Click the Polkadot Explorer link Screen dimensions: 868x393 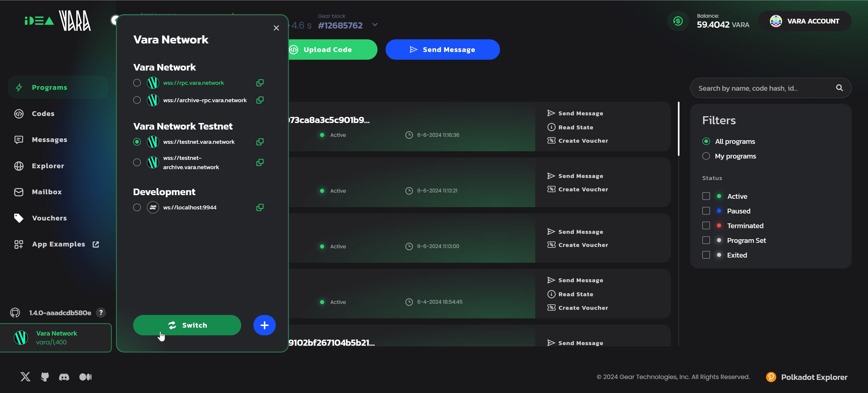tap(807, 377)
